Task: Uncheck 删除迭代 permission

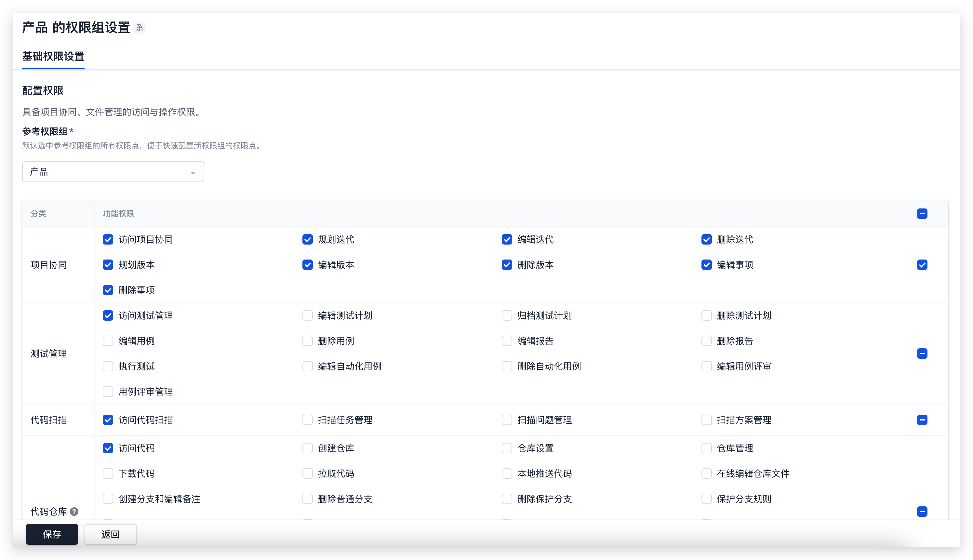Action: tap(706, 239)
